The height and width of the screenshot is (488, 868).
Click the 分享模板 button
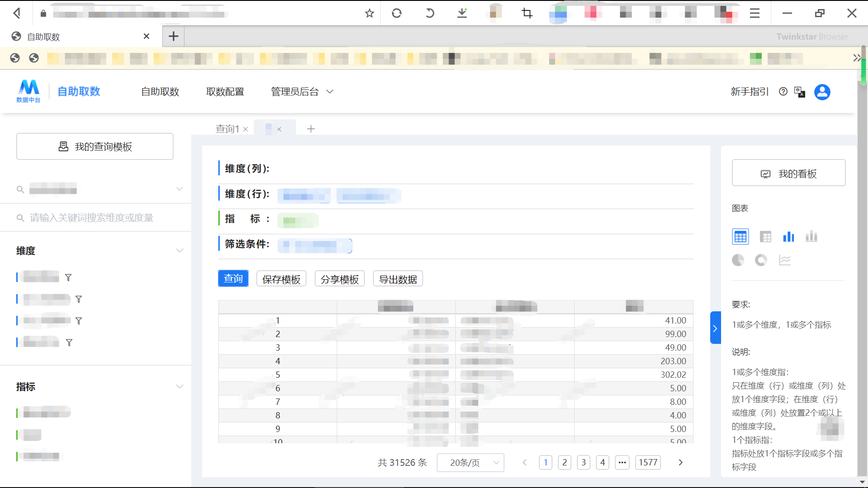point(340,279)
